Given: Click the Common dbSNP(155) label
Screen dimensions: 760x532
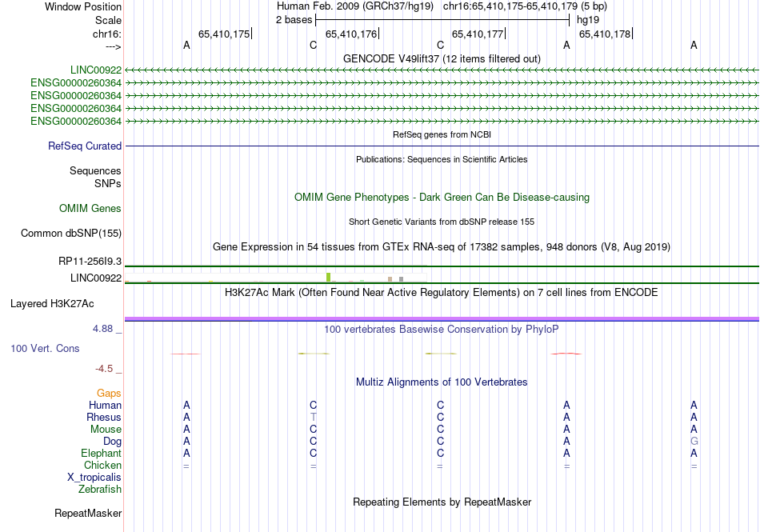Looking at the screenshot, I should pos(71,233).
